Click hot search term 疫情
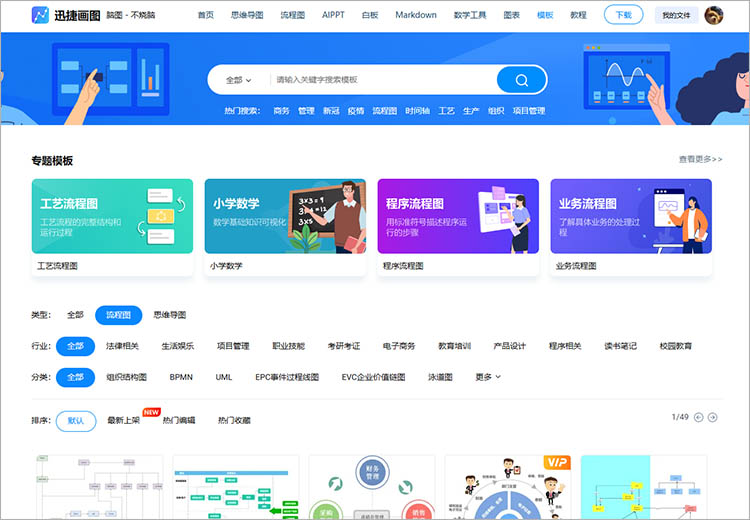The image size is (750, 520). 356,111
